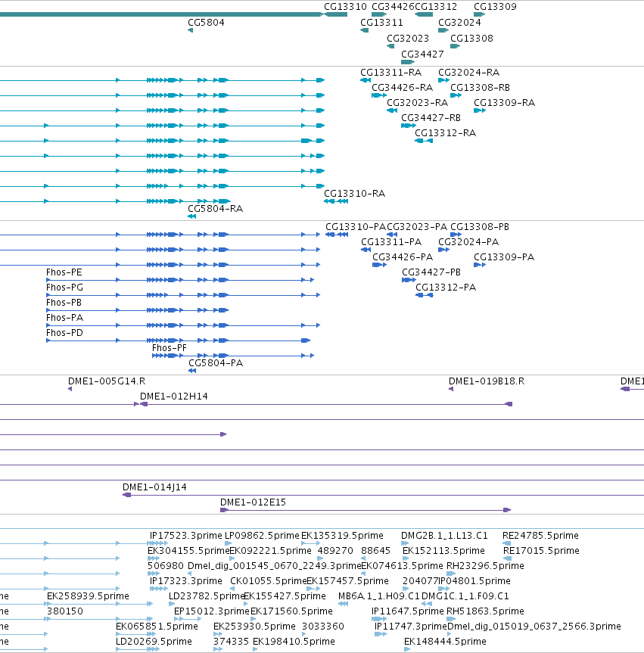Viewport: 644px width, 653px height.
Task: Select the CG13312 gene label
Action: pyautogui.click(x=436, y=7)
